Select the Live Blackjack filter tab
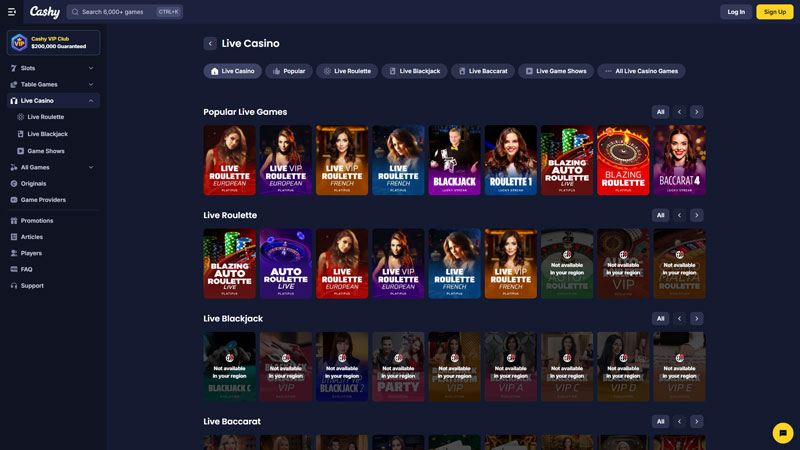This screenshot has width=800, height=450. [x=414, y=71]
